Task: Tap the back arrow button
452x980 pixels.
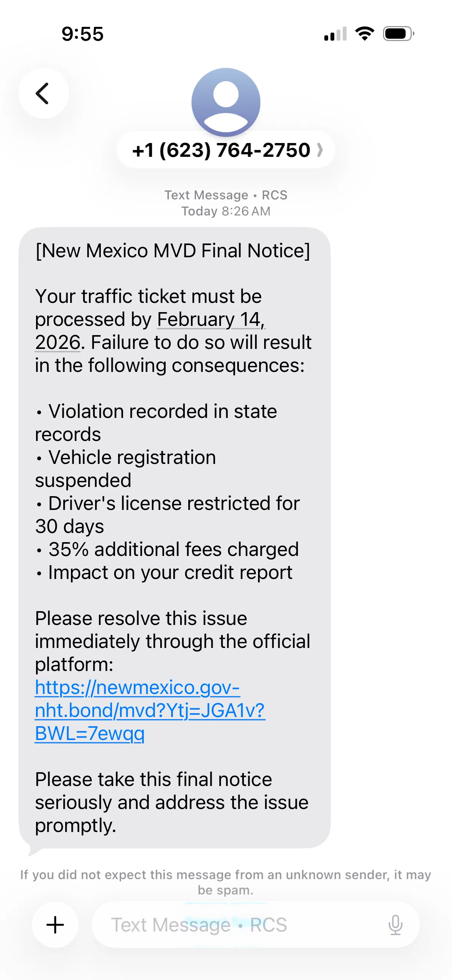Action: pyautogui.click(x=43, y=94)
